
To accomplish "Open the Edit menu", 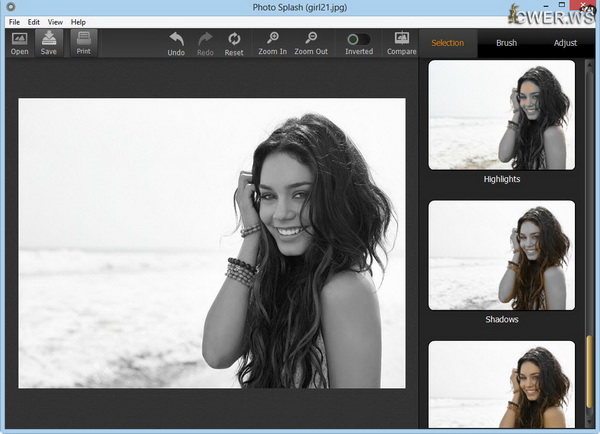I will [x=34, y=22].
